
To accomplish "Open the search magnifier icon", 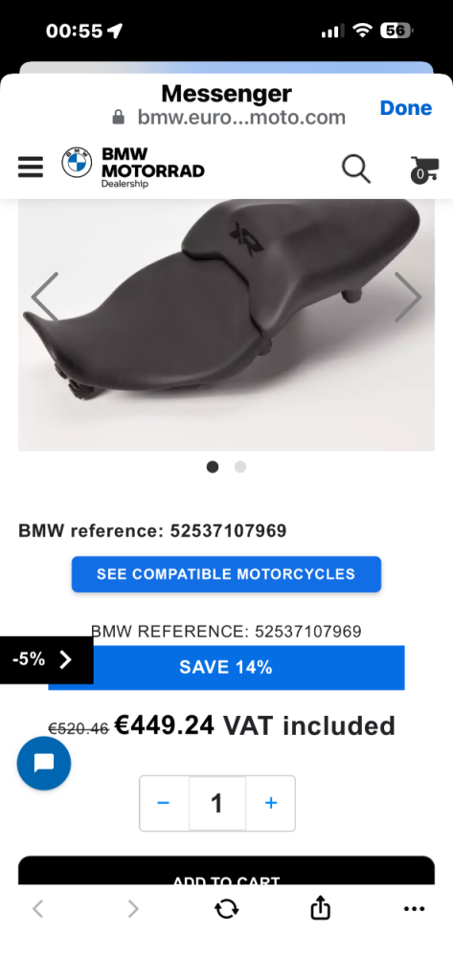I will point(356,168).
